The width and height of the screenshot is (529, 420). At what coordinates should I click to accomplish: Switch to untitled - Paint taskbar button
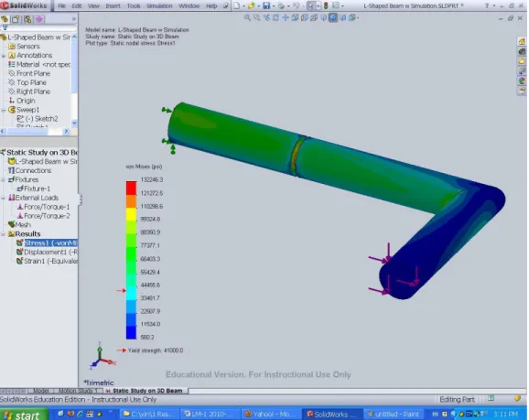[x=394, y=415]
